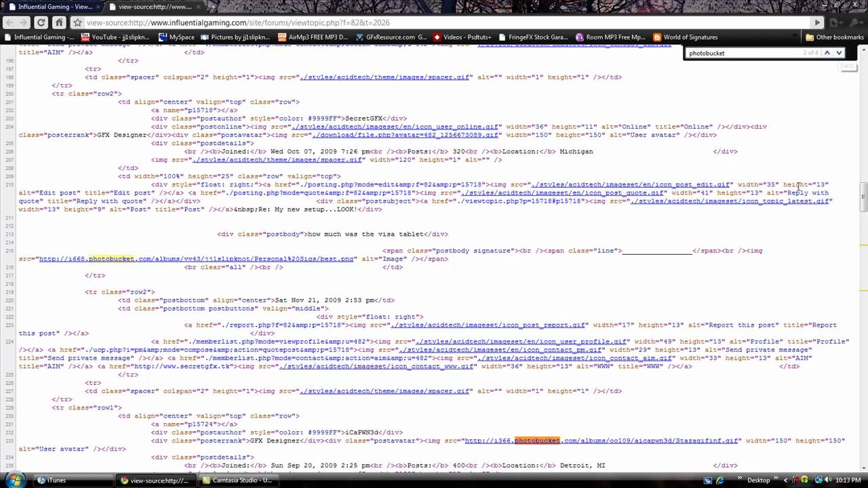This screenshot has height=488, width=868.
Task: Open FringeFX Stock bookmark
Action: tap(533, 37)
